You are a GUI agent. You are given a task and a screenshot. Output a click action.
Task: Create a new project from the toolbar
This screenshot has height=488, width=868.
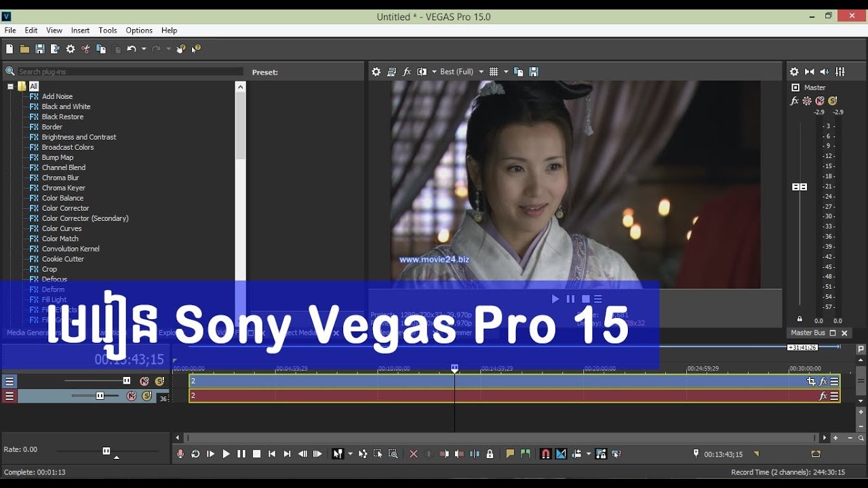tap(9, 49)
